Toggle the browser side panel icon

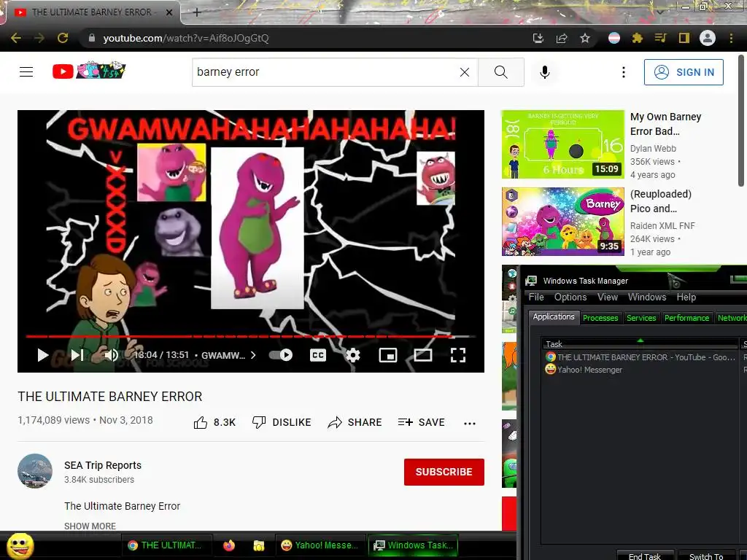(684, 38)
